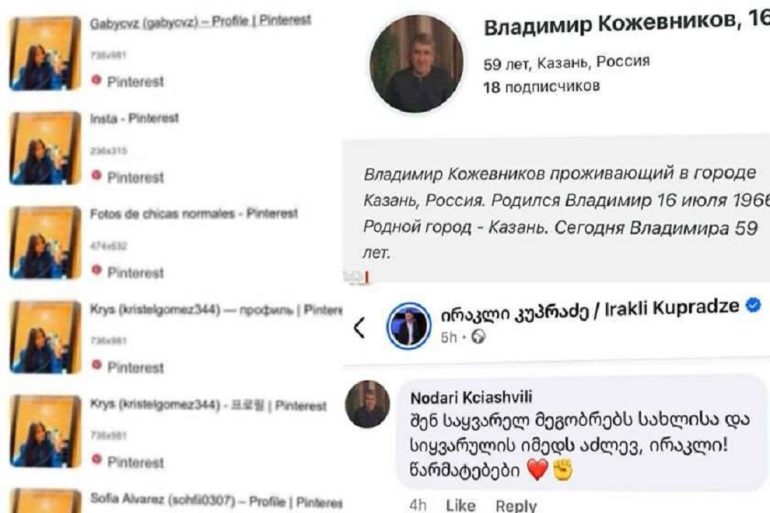Click the Irakli Kupradze page name

click(590, 308)
